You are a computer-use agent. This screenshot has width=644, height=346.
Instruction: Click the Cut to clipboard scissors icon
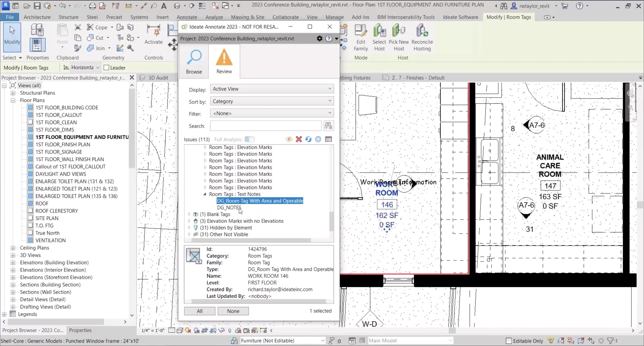(x=78, y=27)
